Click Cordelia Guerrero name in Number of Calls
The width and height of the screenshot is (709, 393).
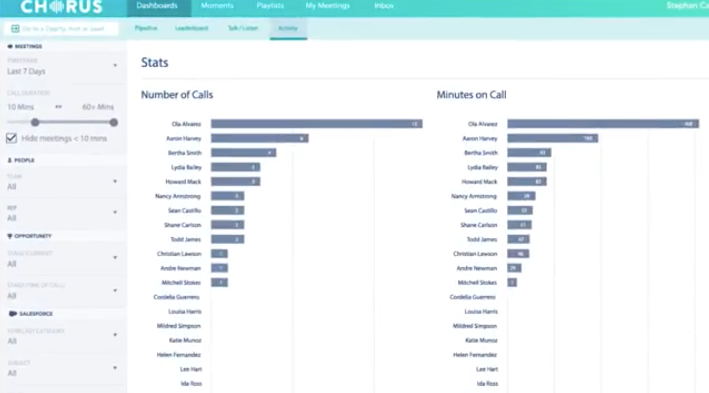(176, 297)
